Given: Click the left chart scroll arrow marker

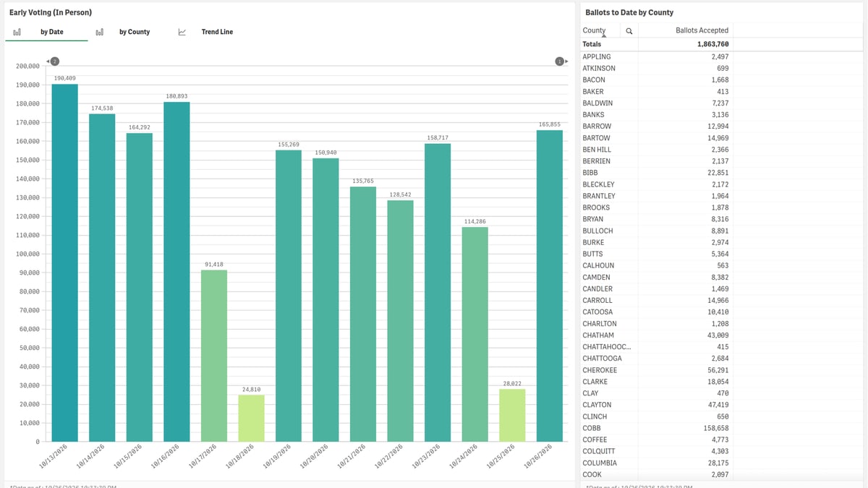Looking at the screenshot, I should (52, 61).
